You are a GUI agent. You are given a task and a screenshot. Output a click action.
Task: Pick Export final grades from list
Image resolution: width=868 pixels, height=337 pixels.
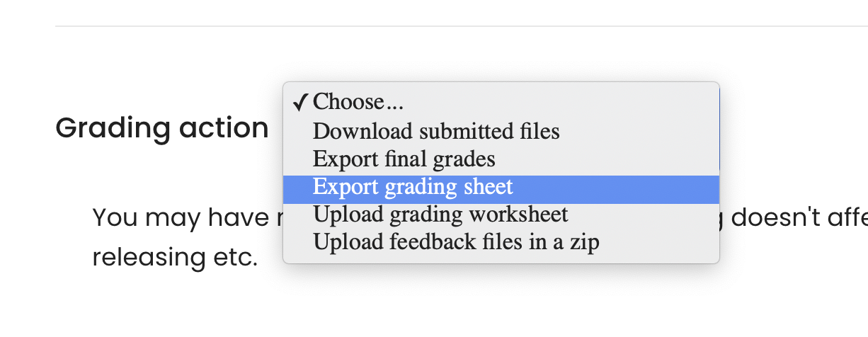point(501,158)
